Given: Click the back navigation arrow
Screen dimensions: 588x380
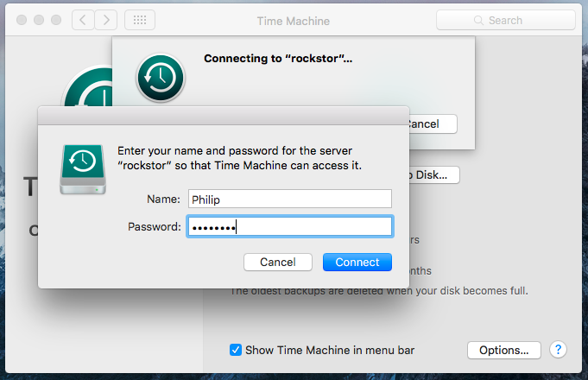Looking at the screenshot, I should click(83, 20).
